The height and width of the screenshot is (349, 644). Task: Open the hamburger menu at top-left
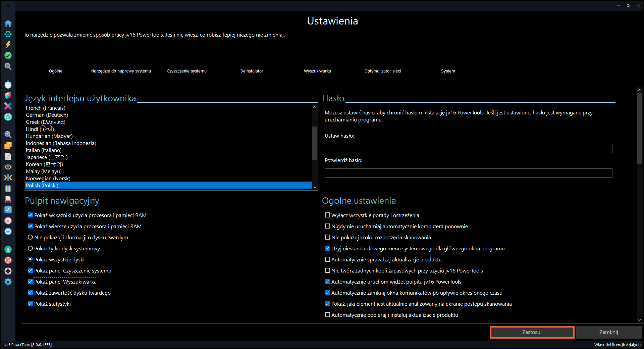8,6
